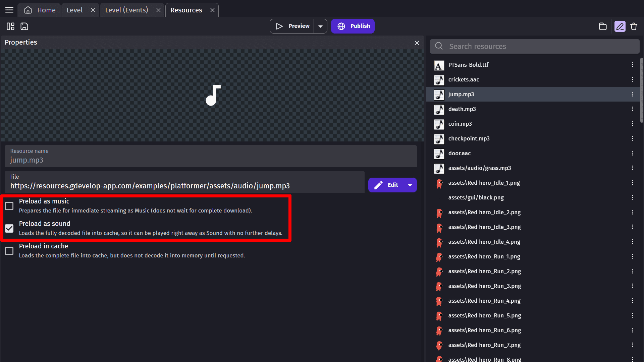Image resolution: width=644 pixels, height=362 pixels.
Task: Open three-dot menu for crickets.aac
Action: 632,79
